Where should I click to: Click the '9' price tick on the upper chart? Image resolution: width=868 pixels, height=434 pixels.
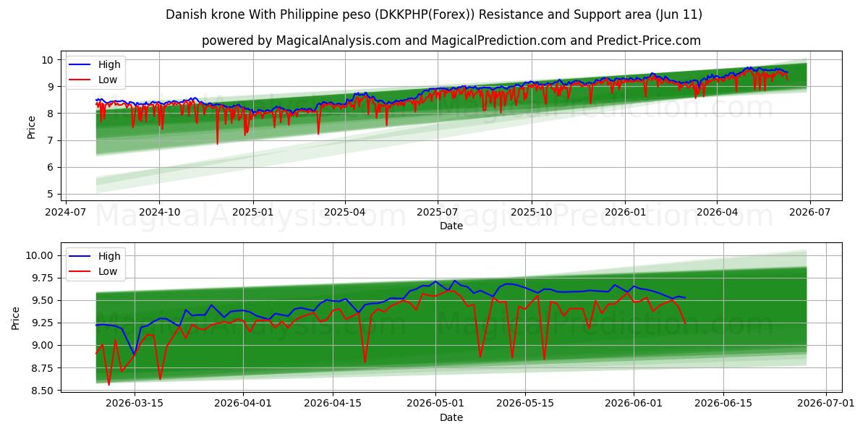[51, 87]
